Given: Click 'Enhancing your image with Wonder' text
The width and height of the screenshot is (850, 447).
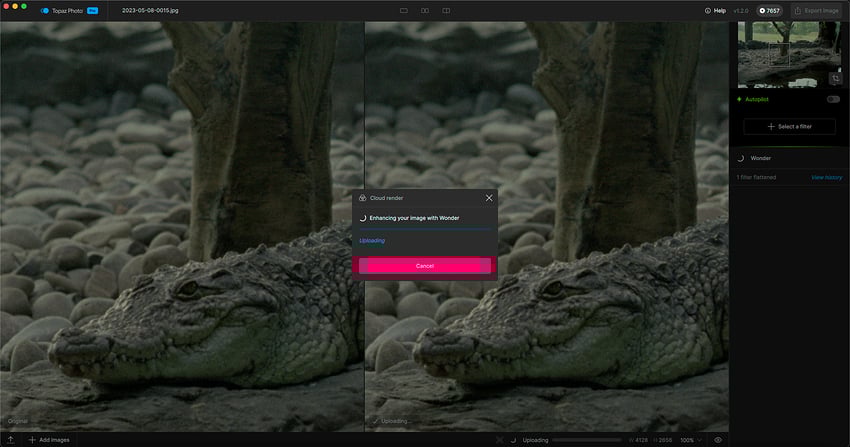Looking at the screenshot, I should point(414,218).
